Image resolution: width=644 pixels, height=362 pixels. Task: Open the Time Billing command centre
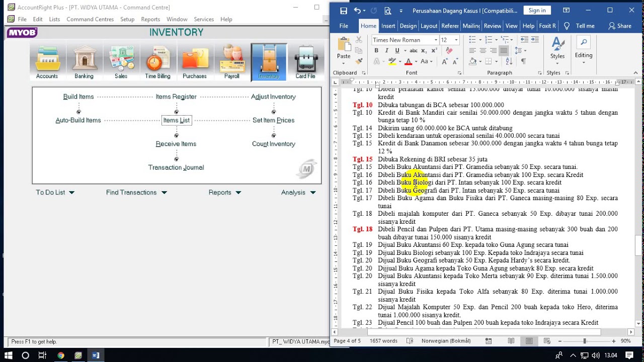157,62
